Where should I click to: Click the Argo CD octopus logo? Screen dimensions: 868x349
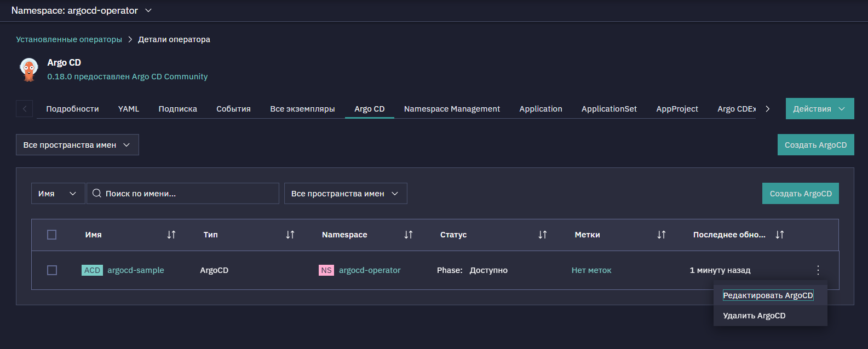(29, 69)
